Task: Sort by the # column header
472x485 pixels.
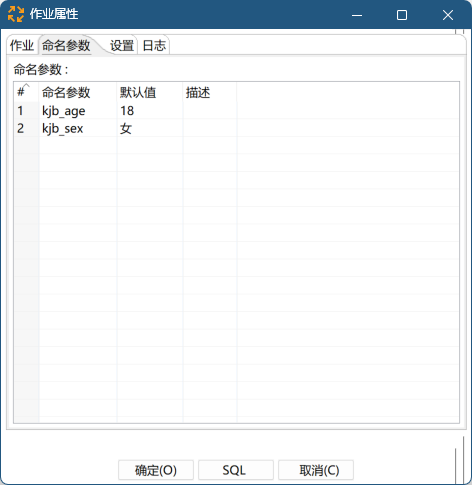Action: pos(26,92)
